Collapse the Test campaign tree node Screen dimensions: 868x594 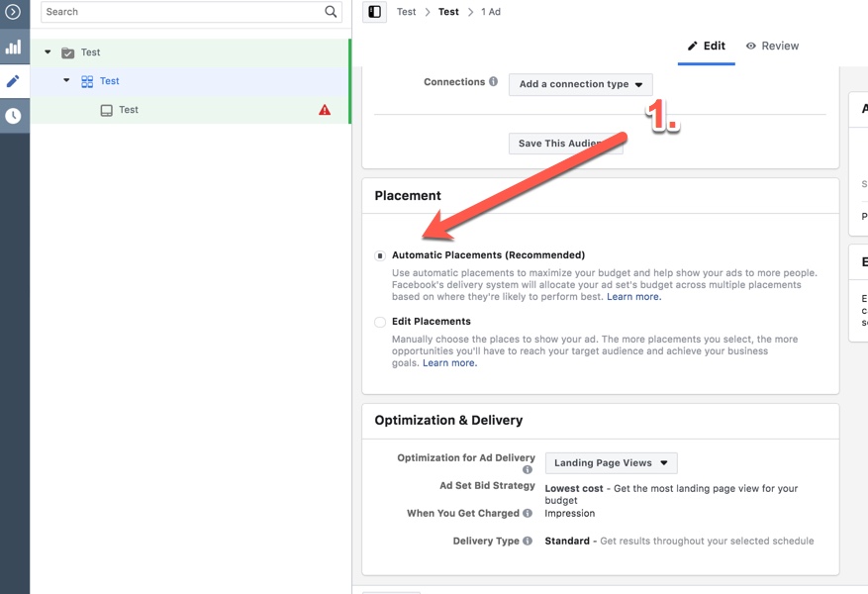pyautogui.click(x=48, y=51)
